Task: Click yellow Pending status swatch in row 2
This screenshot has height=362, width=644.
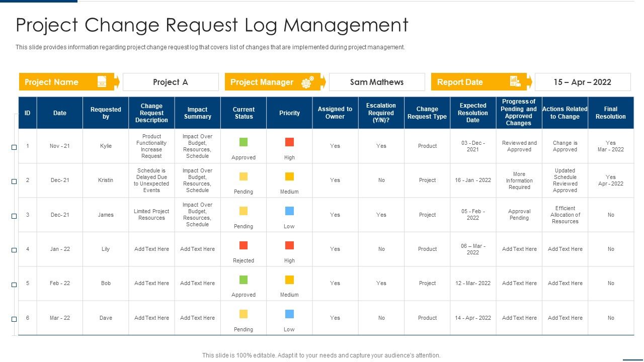Action: 244,176
